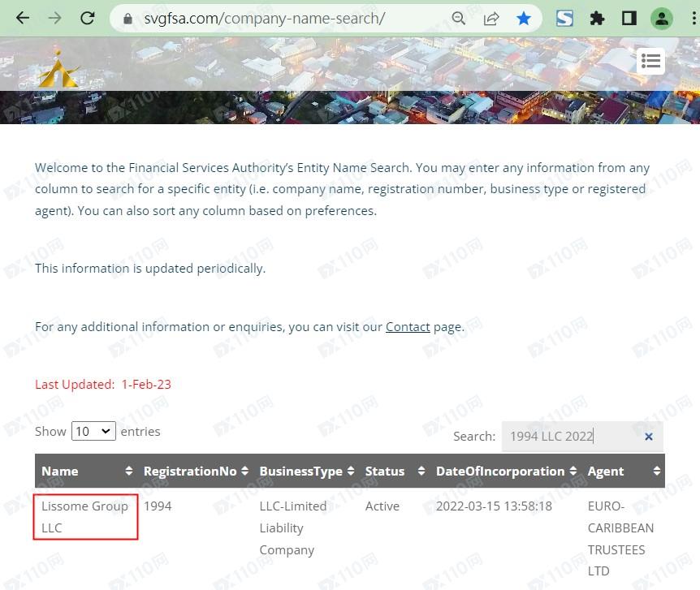Toggle the browser side panel

pyautogui.click(x=629, y=19)
